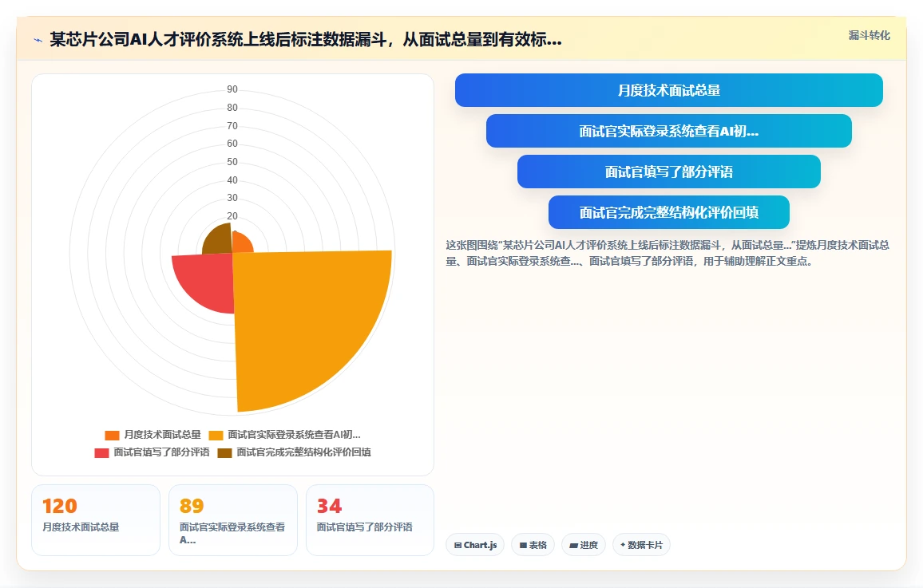The height and width of the screenshot is (588, 923).
Task: Click the brown 面试官完成完整结构化评价回填 legend swatch
Action: pyautogui.click(x=224, y=453)
